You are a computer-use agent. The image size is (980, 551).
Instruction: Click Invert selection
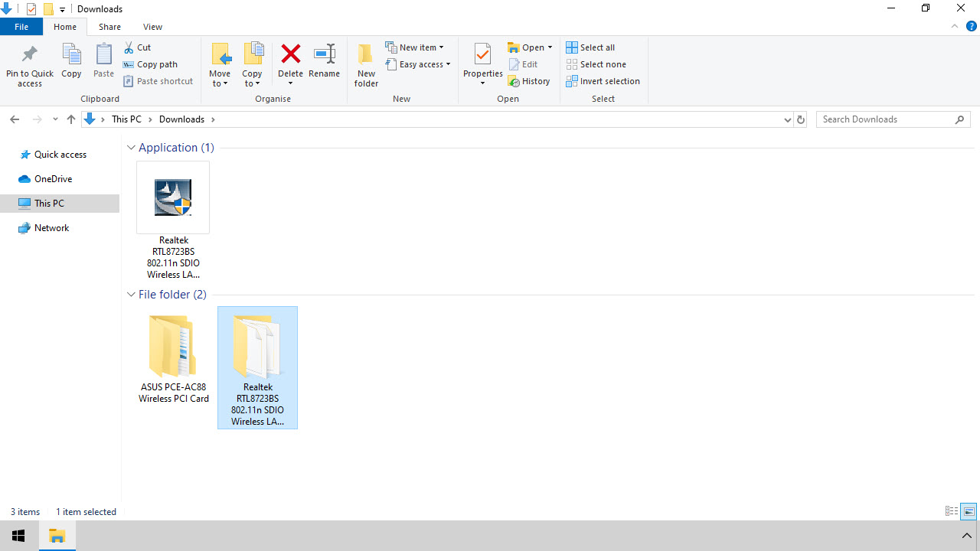[603, 81]
